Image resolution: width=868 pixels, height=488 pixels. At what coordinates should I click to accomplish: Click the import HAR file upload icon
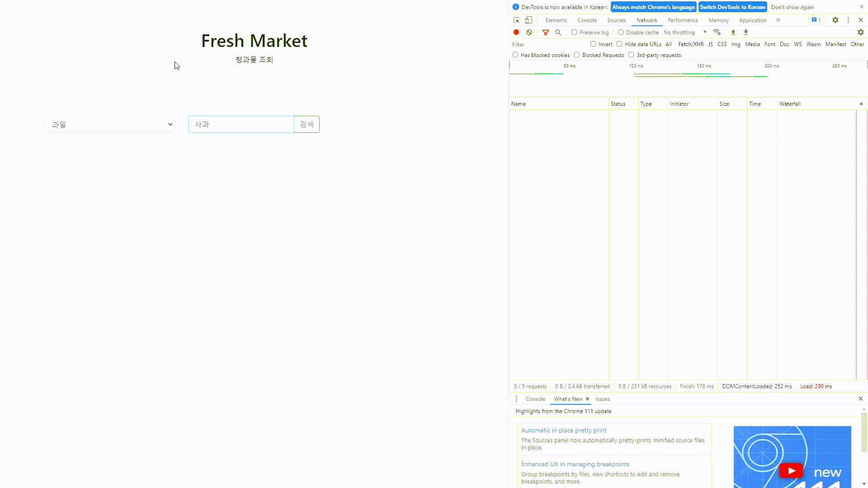point(733,32)
